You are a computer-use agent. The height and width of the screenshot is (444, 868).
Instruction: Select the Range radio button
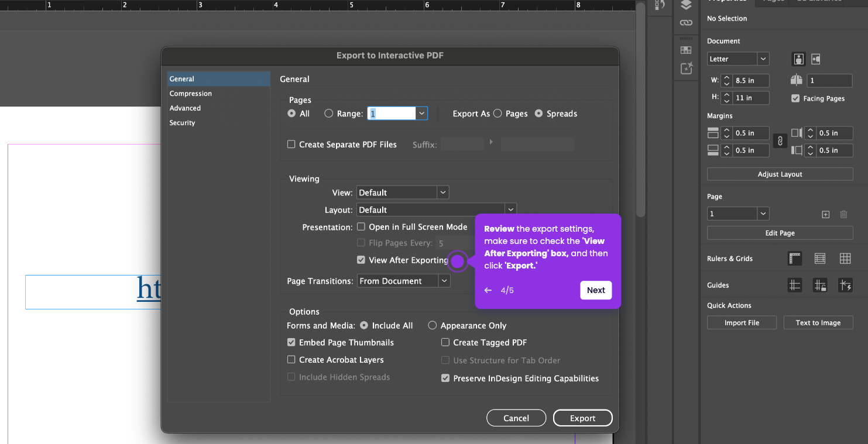(328, 113)
